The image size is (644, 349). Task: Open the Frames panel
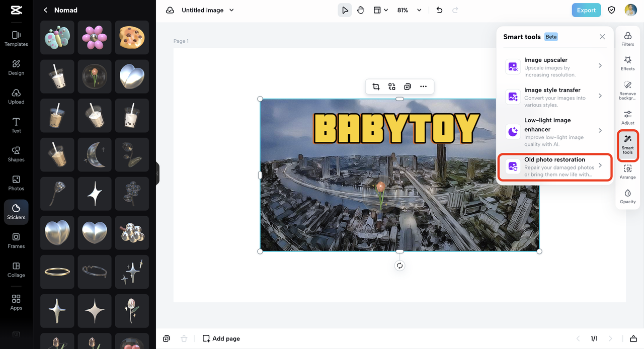[16, 241]
